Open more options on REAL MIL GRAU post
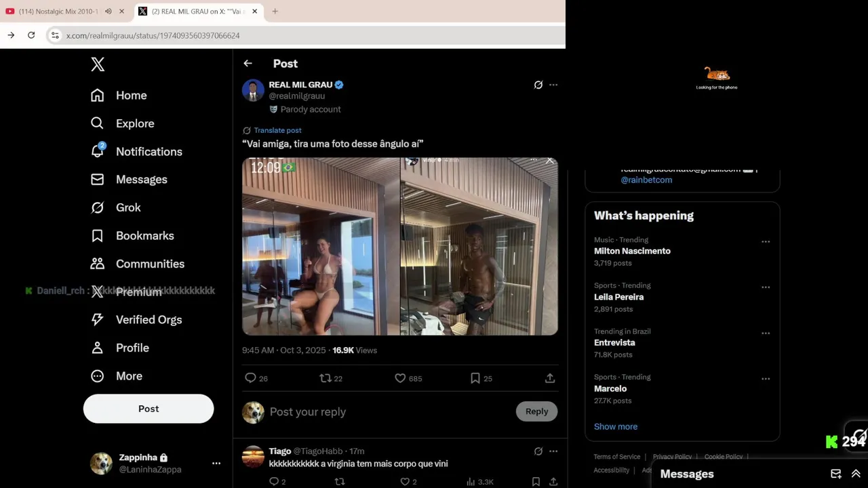868x488 pixels. (x=553, y=85)
